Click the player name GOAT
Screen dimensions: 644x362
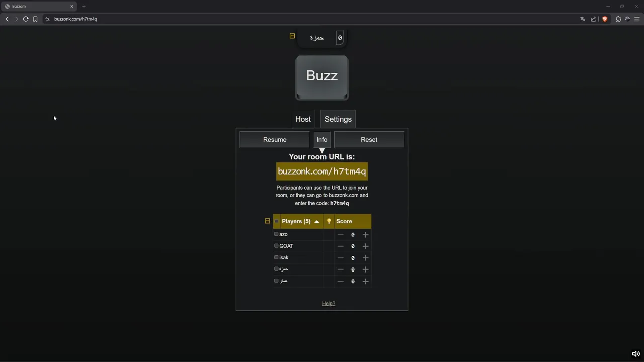[286, 246]
